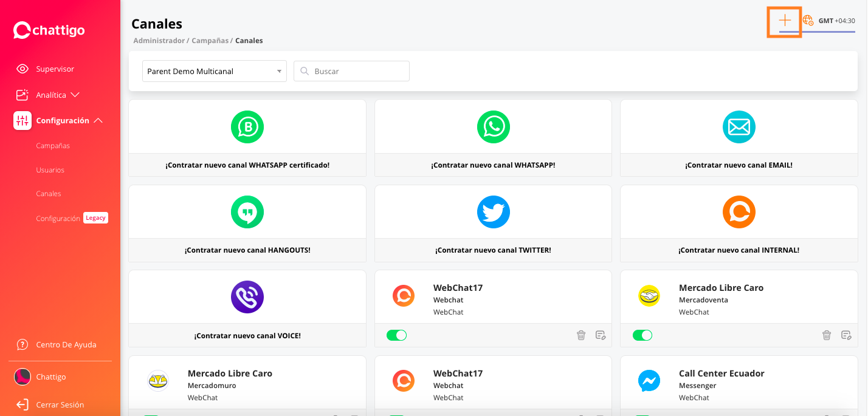This screenshot has height=416, width=868.
Task: Open the Parent Demo Multicanal dropdown
Action: (x=214, y=71)
